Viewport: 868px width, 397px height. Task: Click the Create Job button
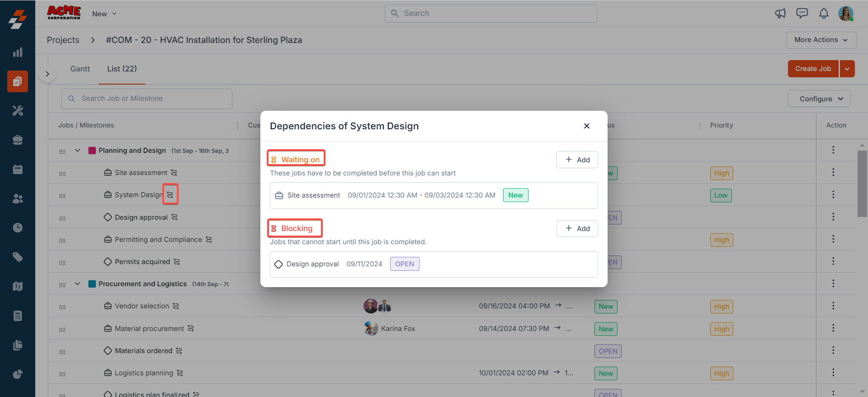[x=813, y=69]
